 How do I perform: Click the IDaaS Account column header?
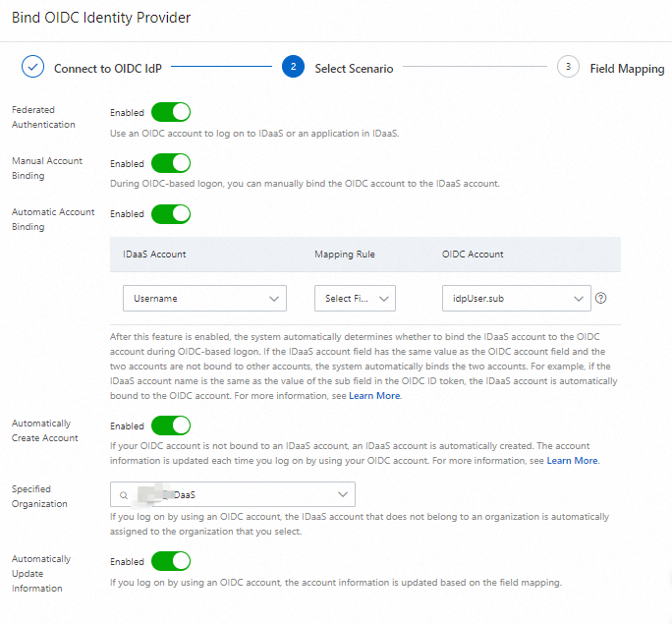pyautogui.click(x=154, y=255)
